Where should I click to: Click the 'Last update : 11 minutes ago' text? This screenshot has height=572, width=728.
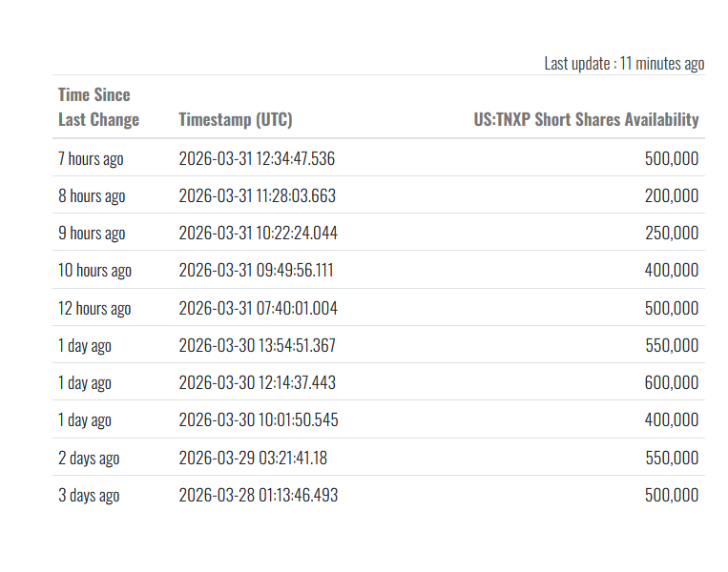624,64
